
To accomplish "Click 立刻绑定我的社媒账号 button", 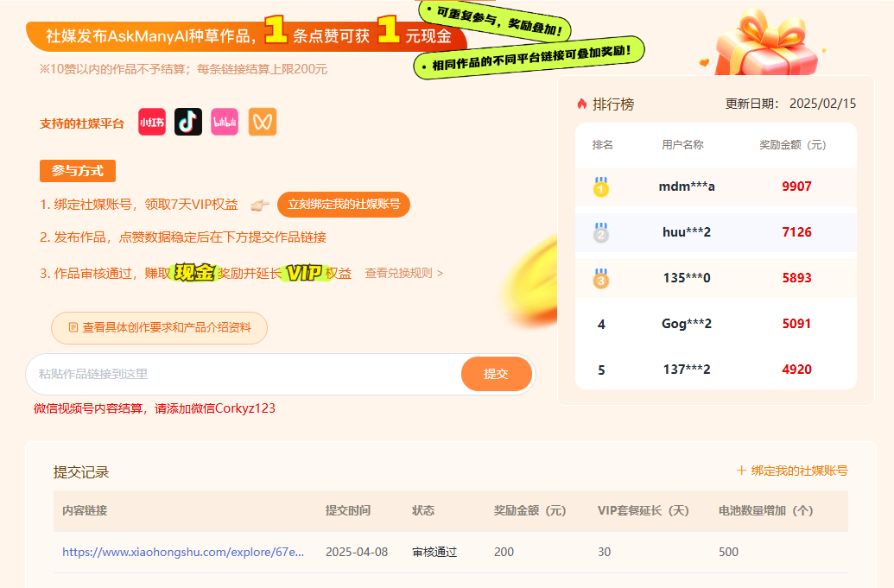I will (344, 204).
